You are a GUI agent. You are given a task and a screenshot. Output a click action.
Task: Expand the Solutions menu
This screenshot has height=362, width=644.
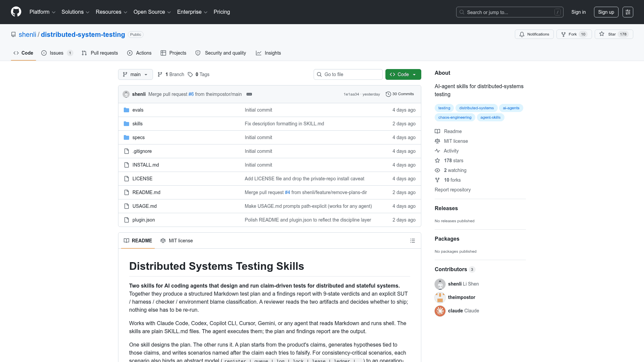coord(75,12)
